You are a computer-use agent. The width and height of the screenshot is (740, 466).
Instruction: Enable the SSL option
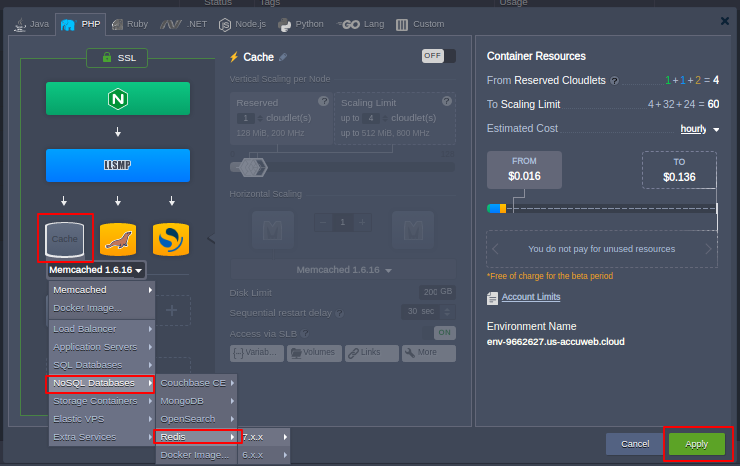[117, 59]
